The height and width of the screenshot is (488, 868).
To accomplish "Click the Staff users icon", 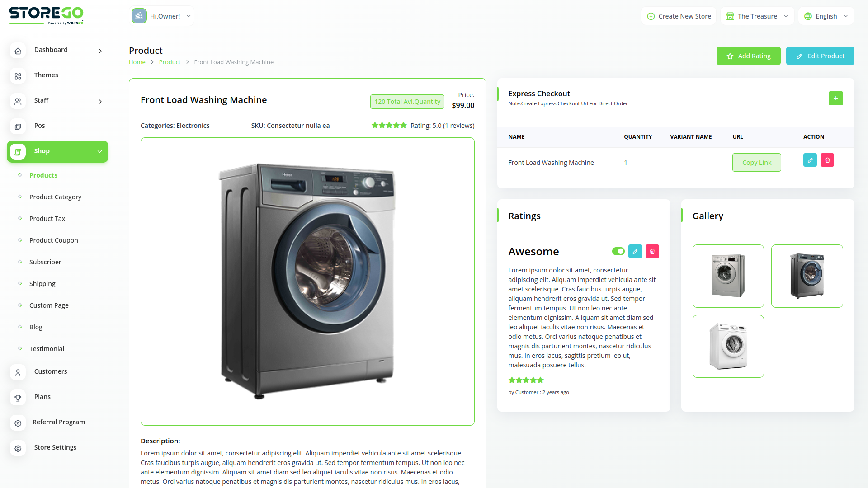I will point(18,102).
